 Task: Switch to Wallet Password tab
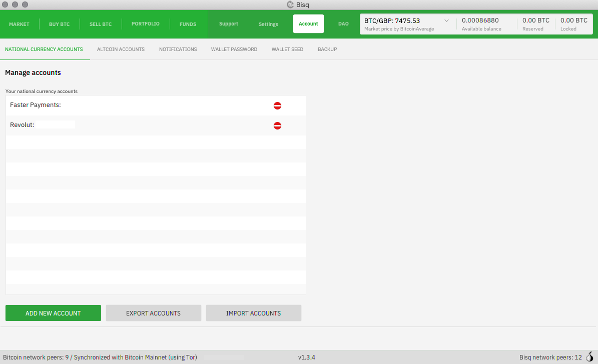pyautogui.click(x=234, y=49)
